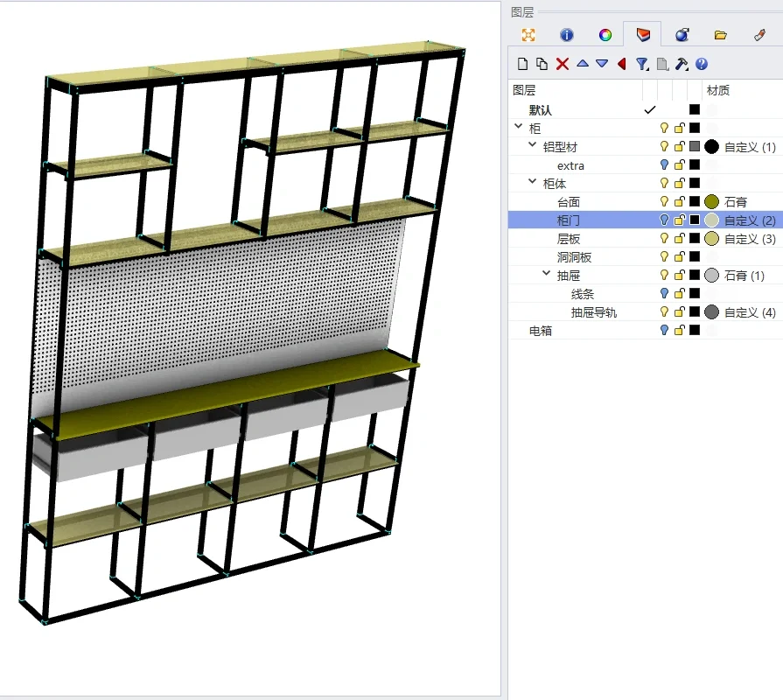This screenshot has width=783, height=700.
Task: Hide the 台面 layer
Action: (664, 201)
